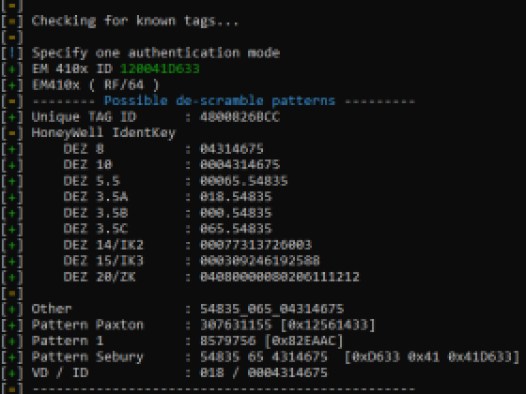Select the 'Other' row value 54835_065_04314675
Screen dimensions: 526x394
click(x=272, y=309)
